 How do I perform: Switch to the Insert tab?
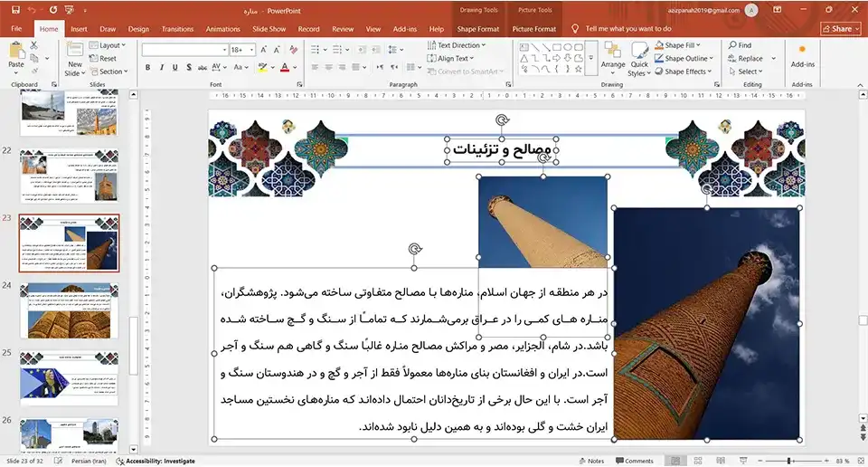tap(79, 29)
